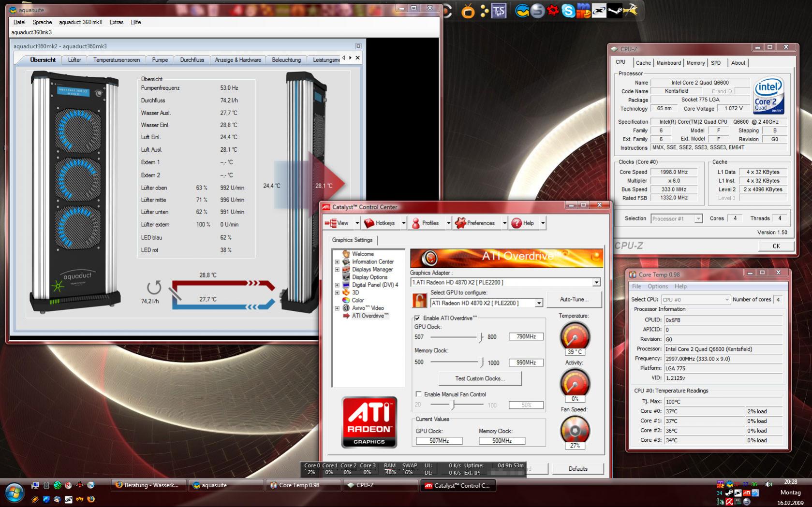This screenshot has width=812, height=507.
Task: Open Select GPU to configure dropdown
Action: tap(539, 303)
